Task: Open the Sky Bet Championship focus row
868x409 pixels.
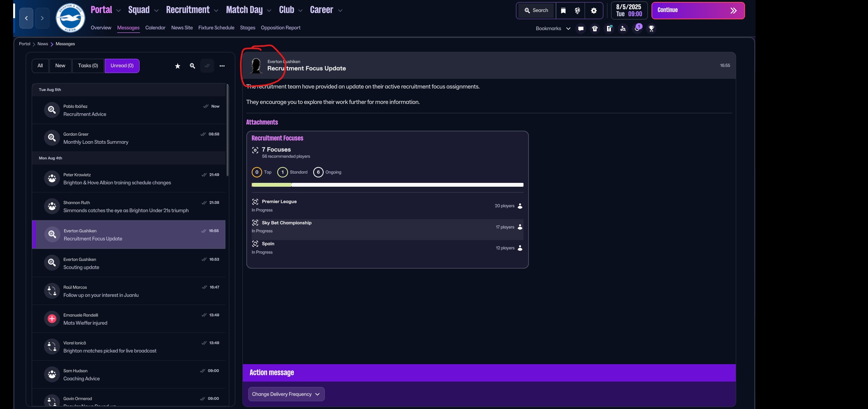Action: pos(387,227)
